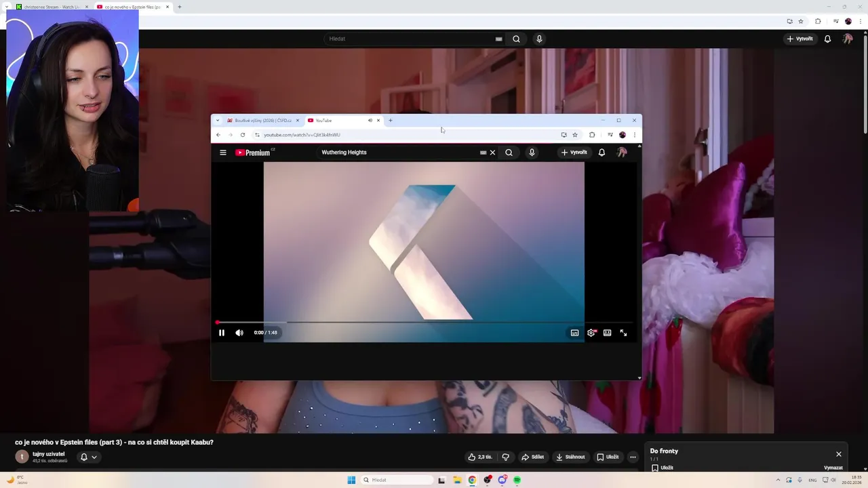
Task: Like the Epstein files video
Action: tap(480, 457)
